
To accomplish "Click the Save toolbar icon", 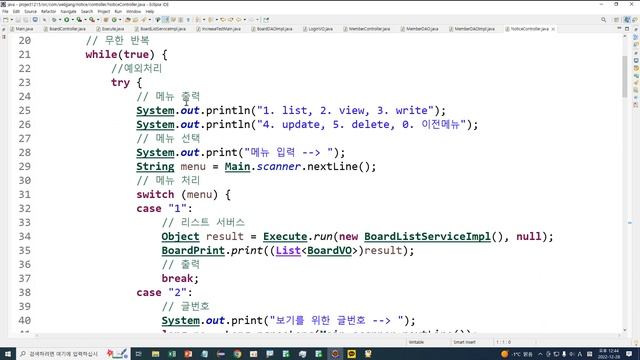I will 18,20.
